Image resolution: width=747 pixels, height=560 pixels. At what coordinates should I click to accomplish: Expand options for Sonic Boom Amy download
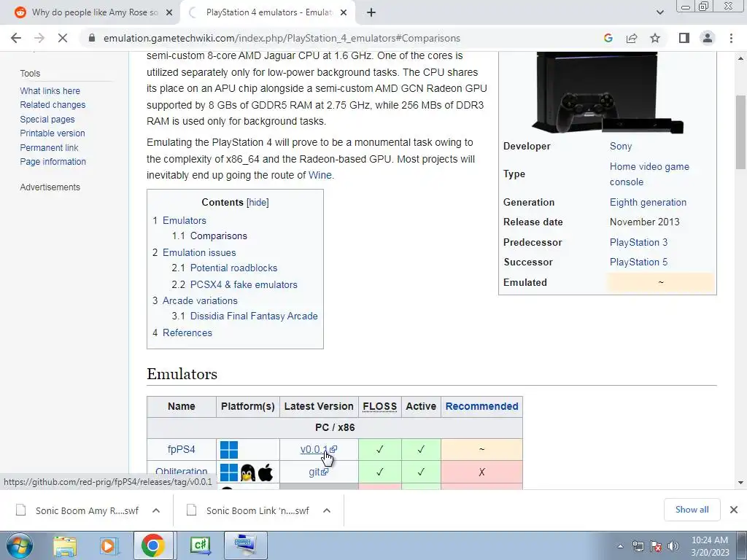coord(156,510)
